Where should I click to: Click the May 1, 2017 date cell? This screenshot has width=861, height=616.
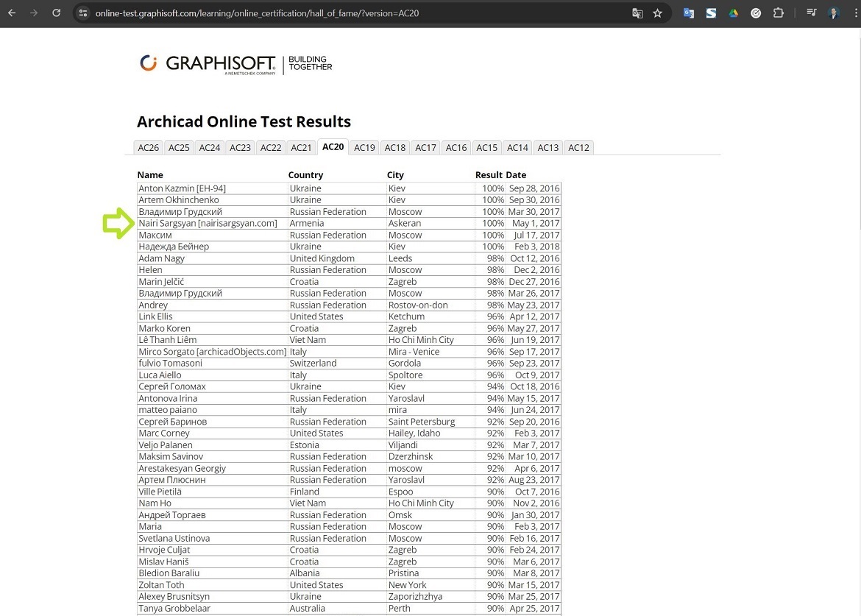[x=536, y=224]
